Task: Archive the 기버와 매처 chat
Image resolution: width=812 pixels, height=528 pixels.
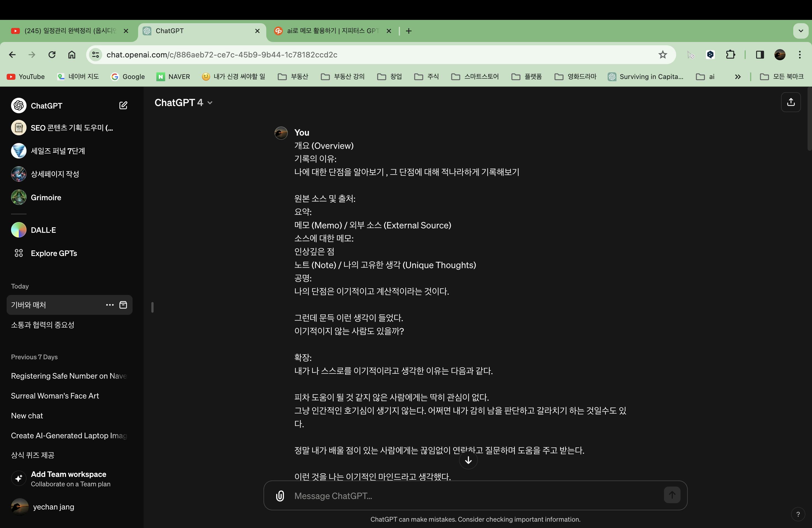Action: pyautogui.click(x=123, y=305)
